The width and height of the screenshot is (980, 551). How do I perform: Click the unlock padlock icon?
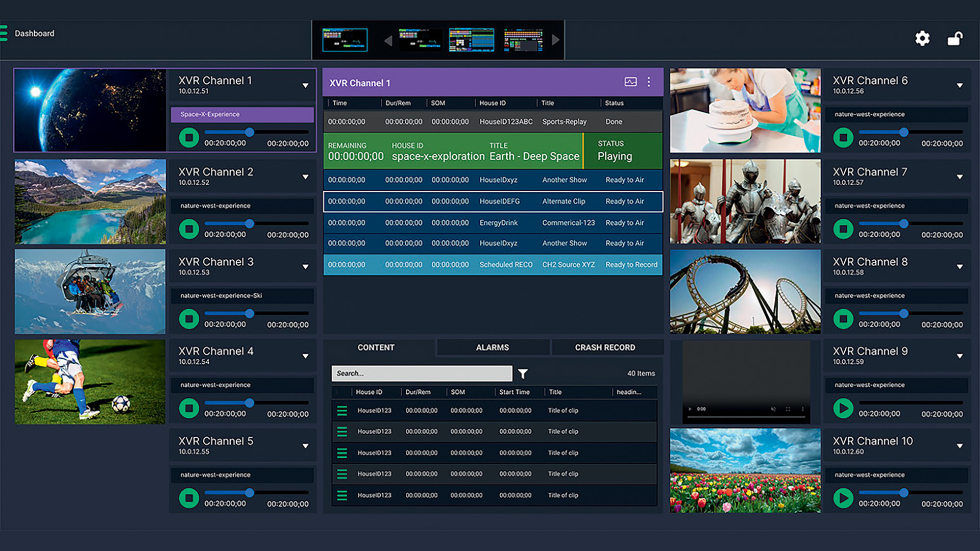pos(954,38)
